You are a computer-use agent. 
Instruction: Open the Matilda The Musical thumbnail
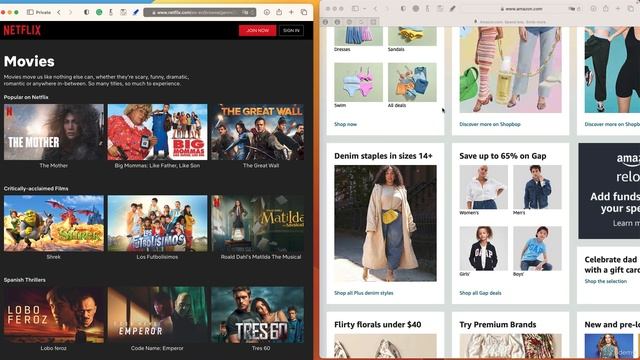tap(258, 223)
